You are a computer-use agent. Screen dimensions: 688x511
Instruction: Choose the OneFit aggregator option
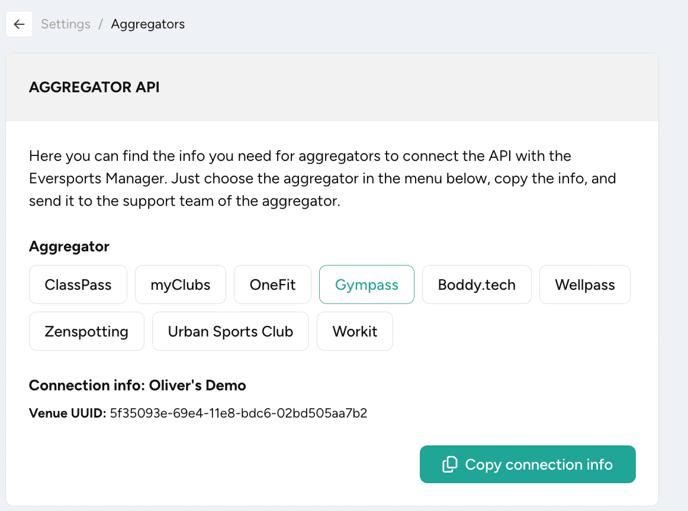click(272, 285)
